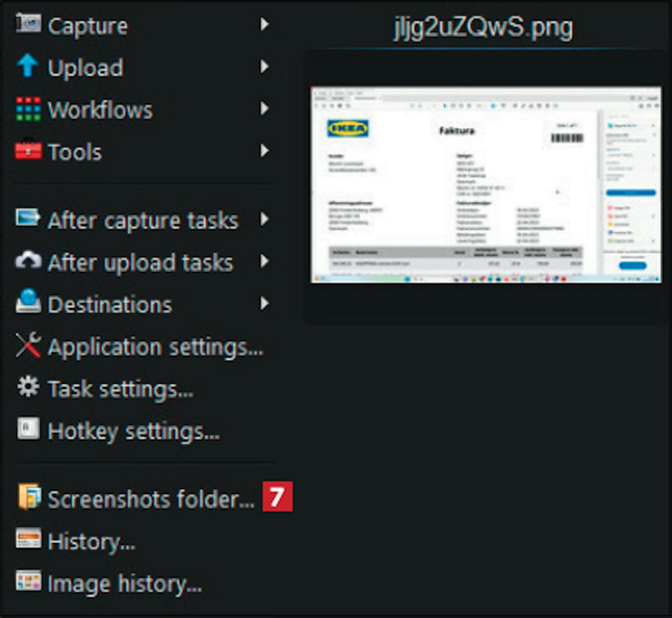Expand the After capture tasks submenu arrow

(265, 220)
